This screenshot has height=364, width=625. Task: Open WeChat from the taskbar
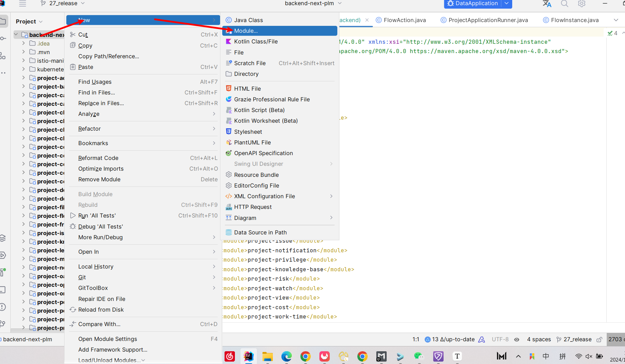[x=418, y=356]
